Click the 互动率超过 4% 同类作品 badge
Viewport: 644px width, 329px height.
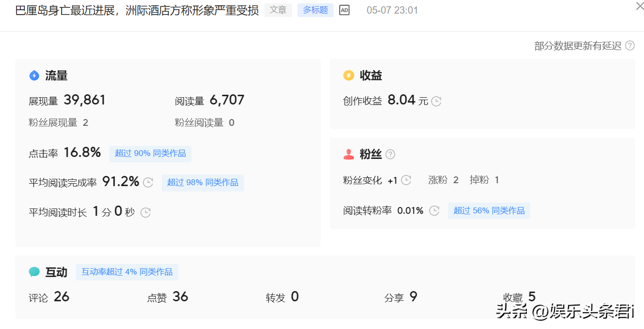[x=127, y=272]
